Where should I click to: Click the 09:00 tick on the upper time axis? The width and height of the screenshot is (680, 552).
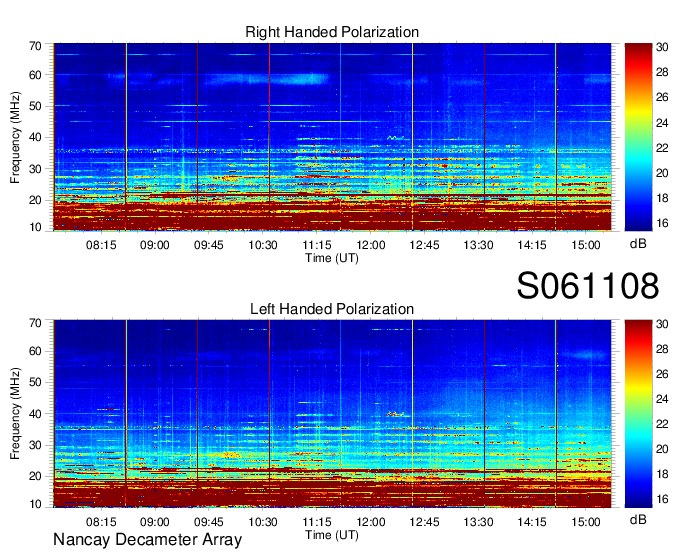pos(154,245)
